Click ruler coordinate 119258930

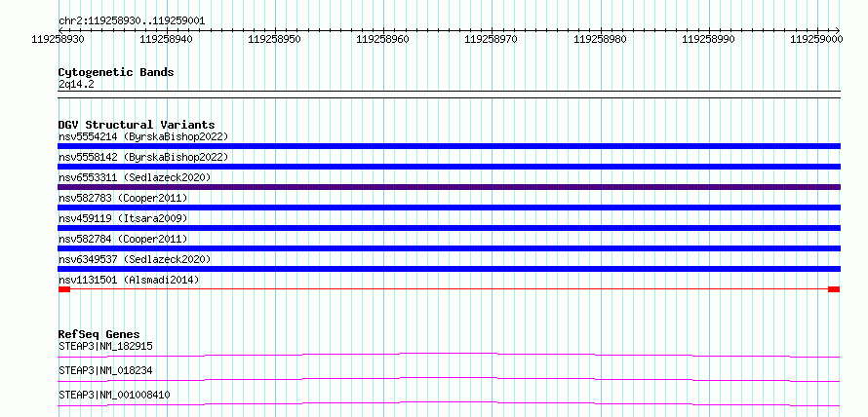click(x=59, y=39)
